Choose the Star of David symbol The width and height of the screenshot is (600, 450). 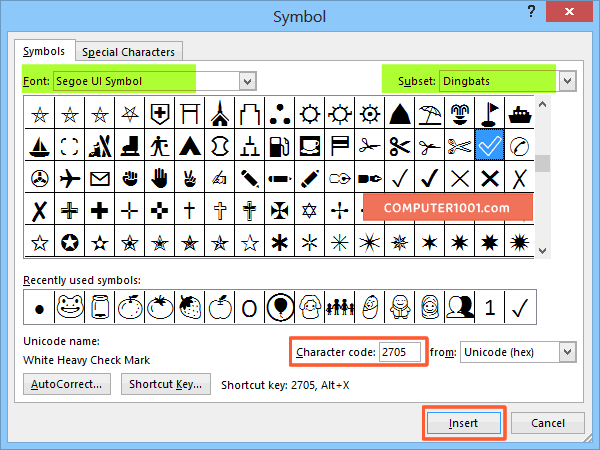coord(310,211)
